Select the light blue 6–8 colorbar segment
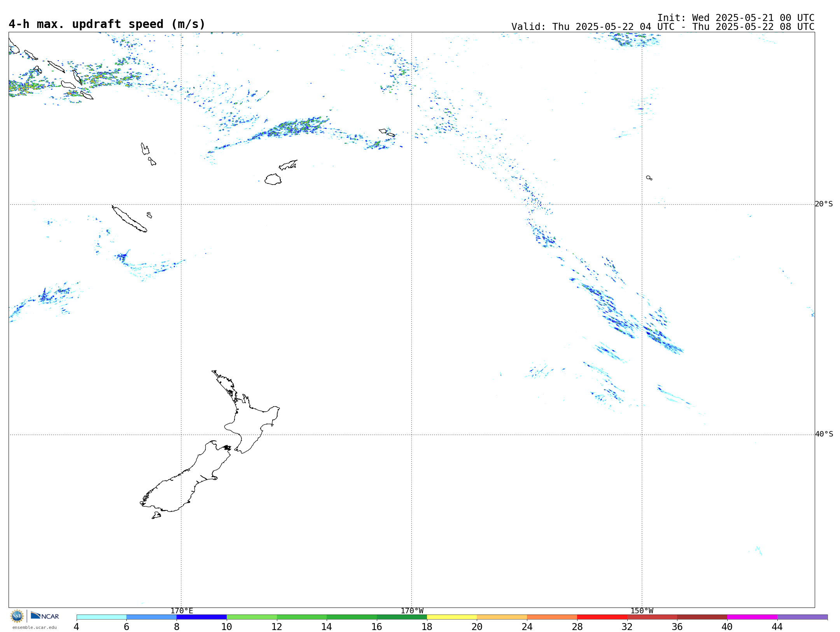 coord(152,617)
